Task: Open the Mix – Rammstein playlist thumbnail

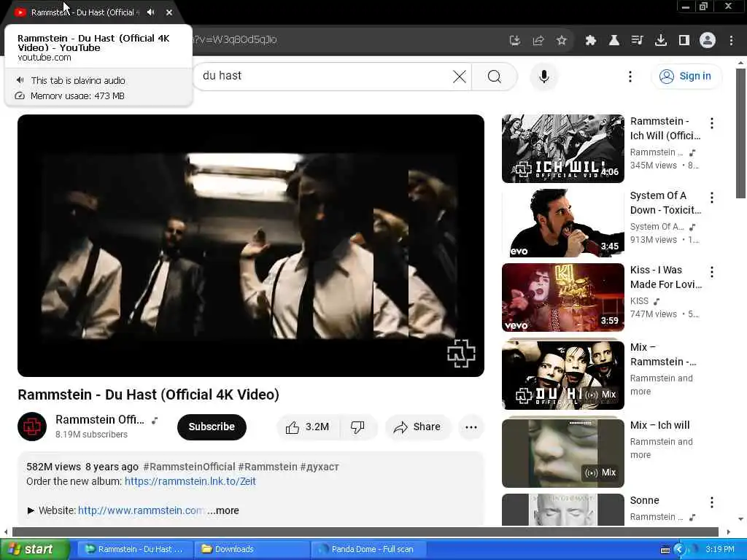Action: (562, 375)
